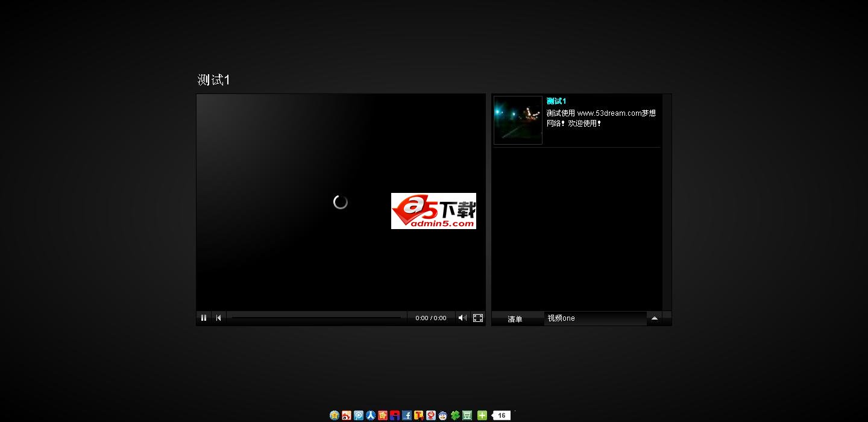Click the skip-to-start previous button
This screenshot has height=422, width=868.
[219, 318]
